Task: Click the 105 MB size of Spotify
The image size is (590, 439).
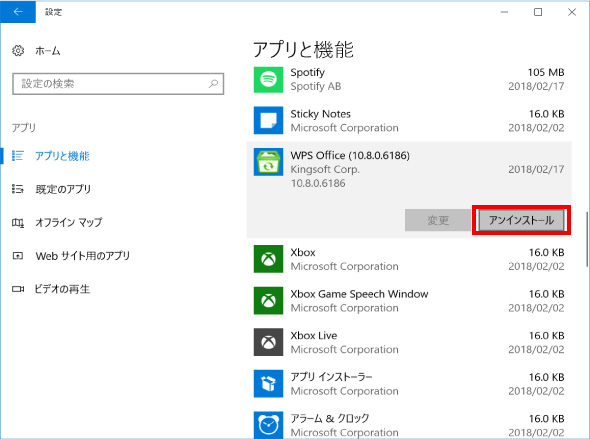Action: (x=546, y=72)
